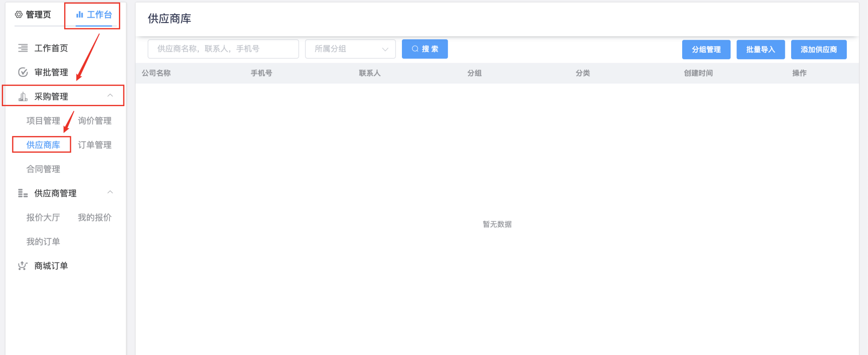Click the 添加供应商 button
This screenshot has height=355, width=868.
818,49
